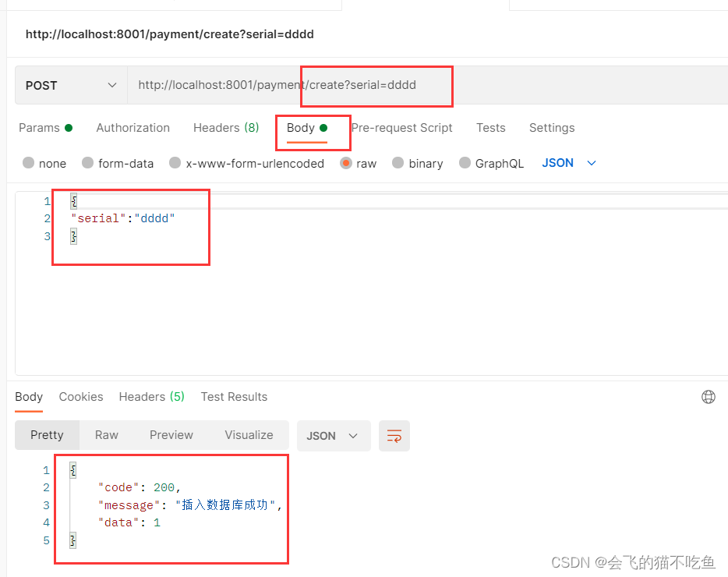Open request Headers (8) tab
The width and height of the screenshot is (728, 577).
click(x=226, y=128)
